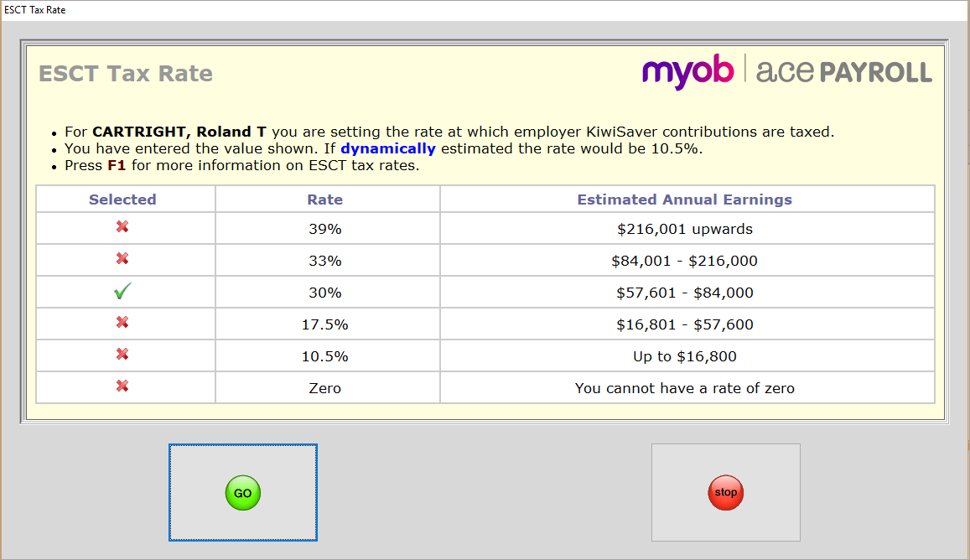Choose the 33% rate cell
The height and width of the screenshot is (560, 970).
coord(325,261)
